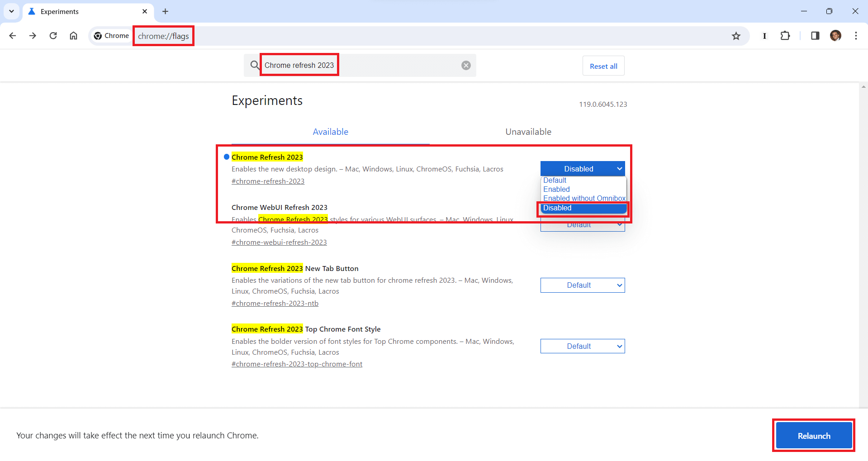This screenshot has height=461, width=868.
Task: Open Chrome Refresh 2023 New Tab Button dropdown
Action: click(x=583, y=285)
